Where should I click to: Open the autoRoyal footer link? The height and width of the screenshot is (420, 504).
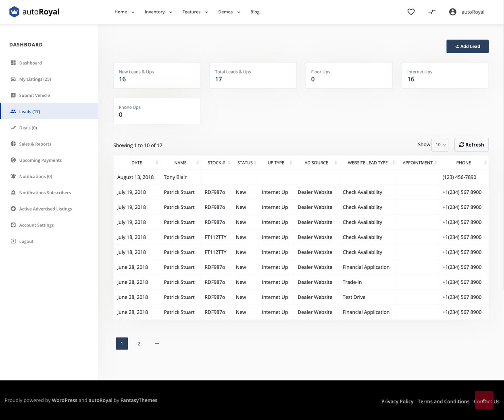coord(100,400)
